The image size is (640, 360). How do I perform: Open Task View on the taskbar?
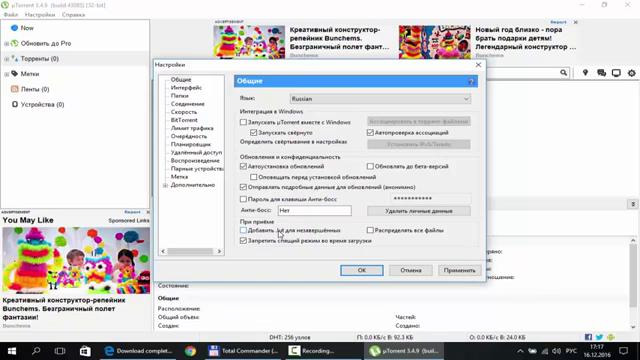[60, 351]
